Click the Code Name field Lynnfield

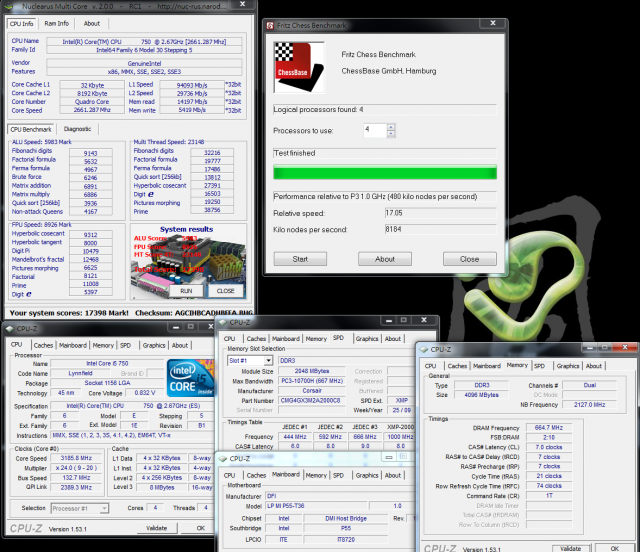point(80,373)
